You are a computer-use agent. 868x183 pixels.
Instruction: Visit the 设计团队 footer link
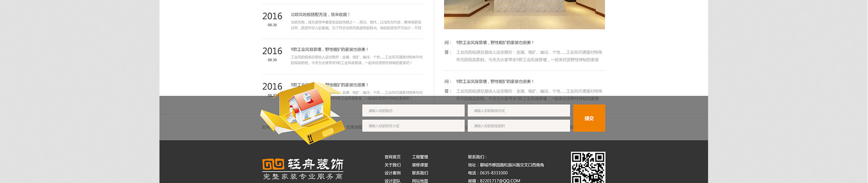[392, 181]
